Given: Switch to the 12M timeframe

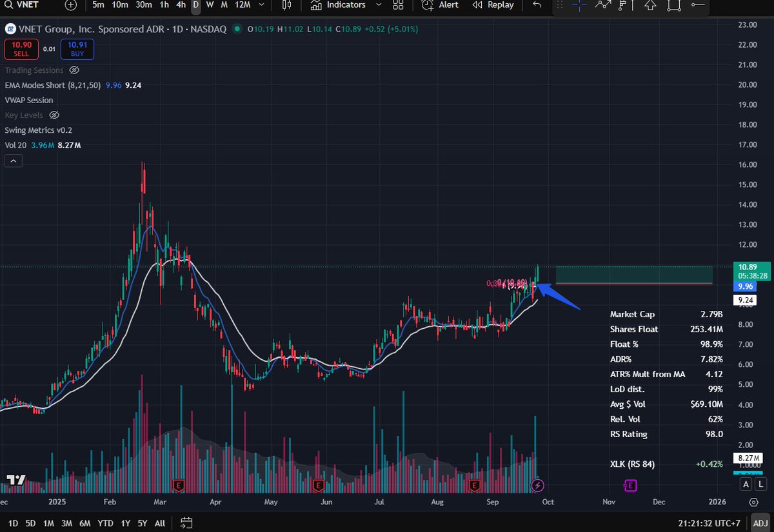Looking at the screenshot, I should [x=243, y=5].
